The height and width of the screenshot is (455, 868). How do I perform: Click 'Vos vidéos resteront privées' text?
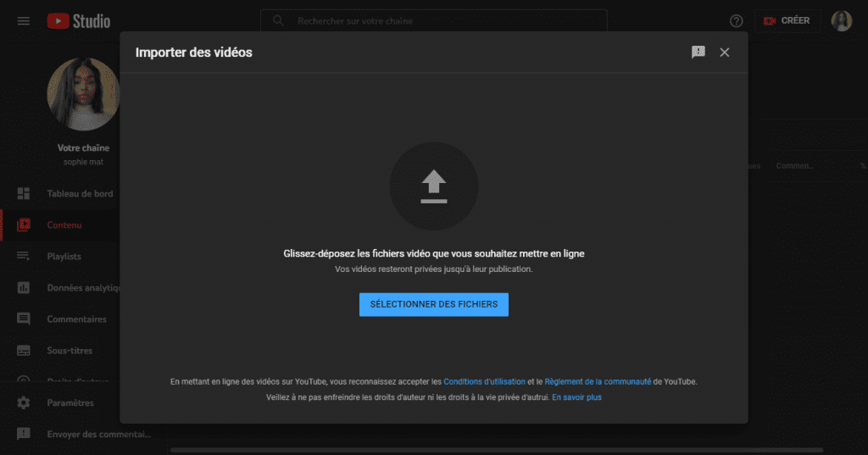pos(434,269)
